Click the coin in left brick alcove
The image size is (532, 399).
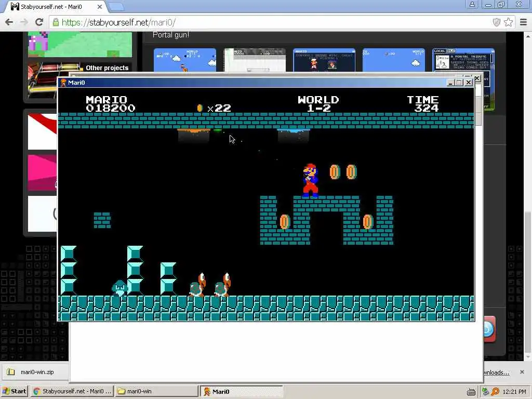[x=285, y=222]
